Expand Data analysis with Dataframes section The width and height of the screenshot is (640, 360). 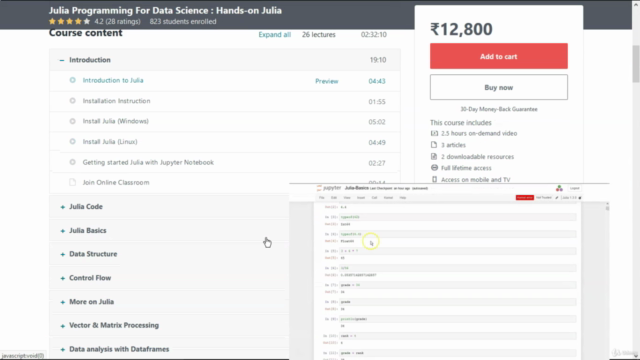coord(62,349)
